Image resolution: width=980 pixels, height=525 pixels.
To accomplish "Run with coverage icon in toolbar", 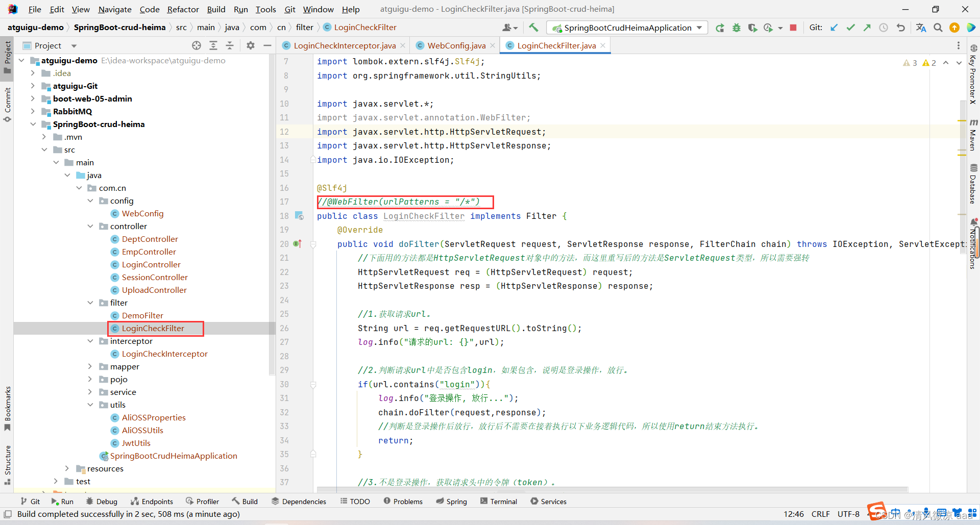I will point(752,28).
